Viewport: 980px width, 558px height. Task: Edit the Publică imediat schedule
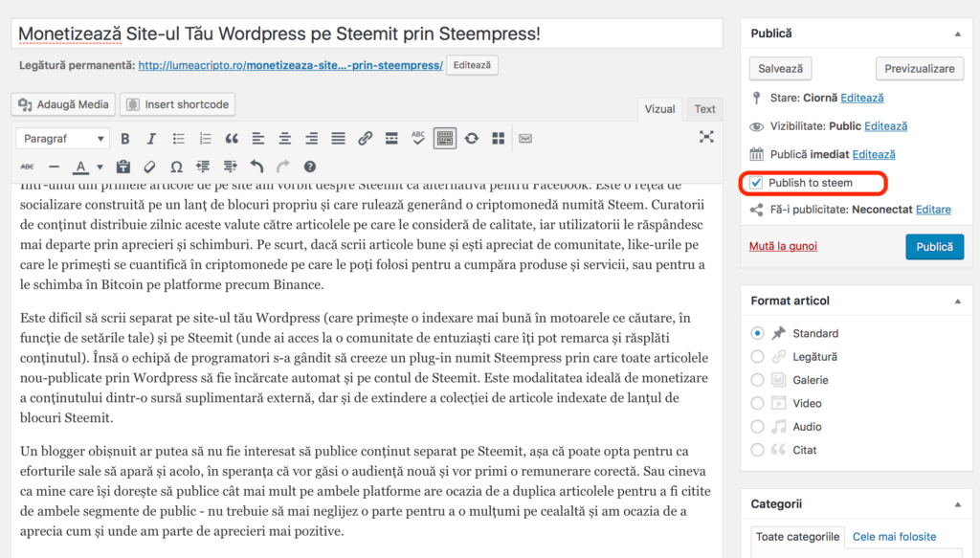point(874,154)
